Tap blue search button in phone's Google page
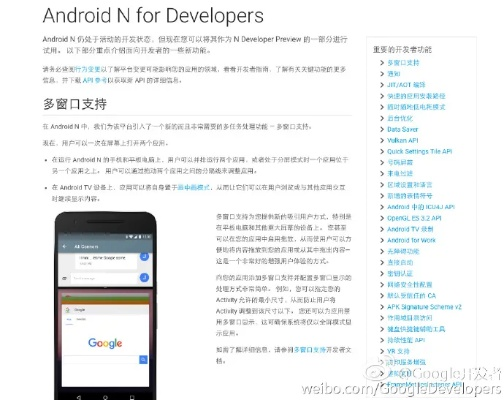Image resolution: width=504 pixels, height=400 pixels. click(143, 359)
